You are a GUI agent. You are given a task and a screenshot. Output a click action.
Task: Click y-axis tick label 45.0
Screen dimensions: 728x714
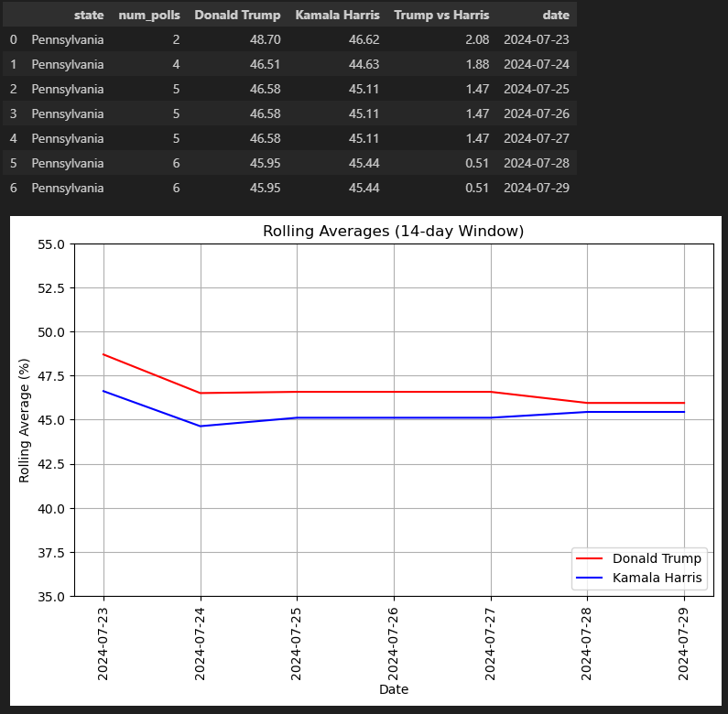coord(51,420)
